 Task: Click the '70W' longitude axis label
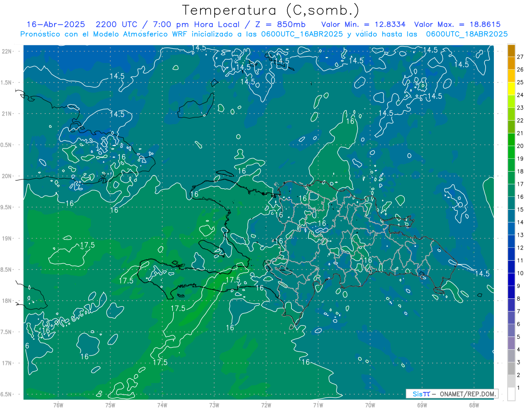point(370,405)
